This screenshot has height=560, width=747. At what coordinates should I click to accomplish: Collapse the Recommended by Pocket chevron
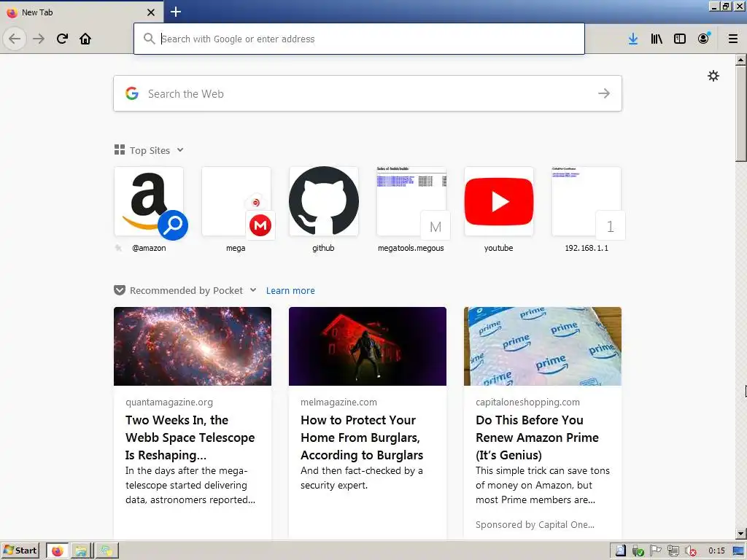[253, 290]
